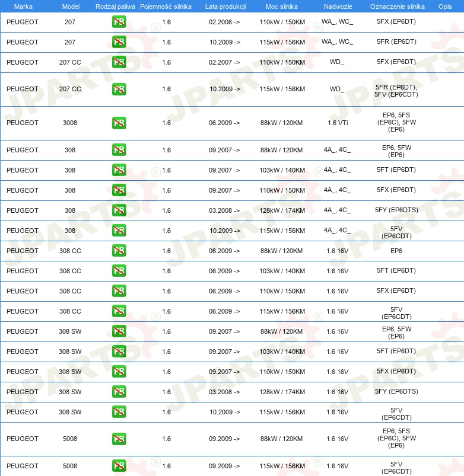Click PEUGEOT brand cell in the 3008 row
The height and width of the screenshot is (476, 464).
[23, 123]
